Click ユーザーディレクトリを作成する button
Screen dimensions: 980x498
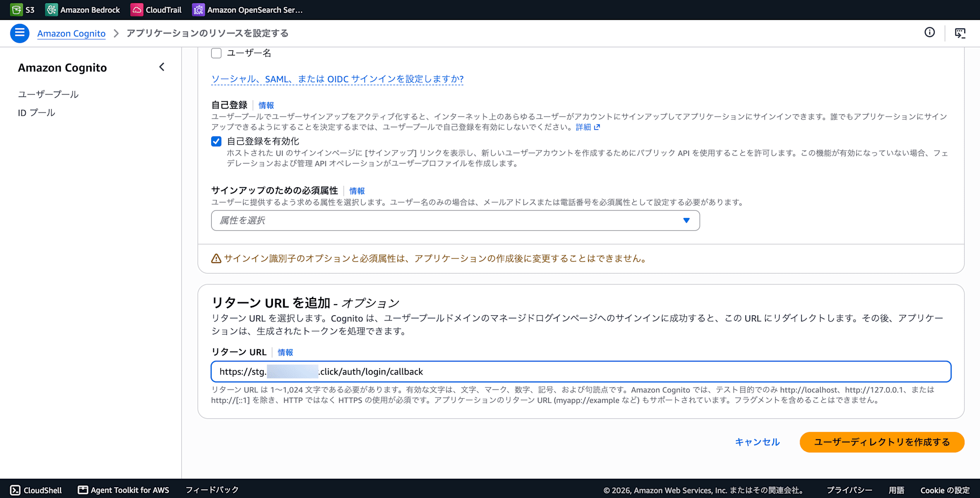pyautogui.click(x=882, y=442)
